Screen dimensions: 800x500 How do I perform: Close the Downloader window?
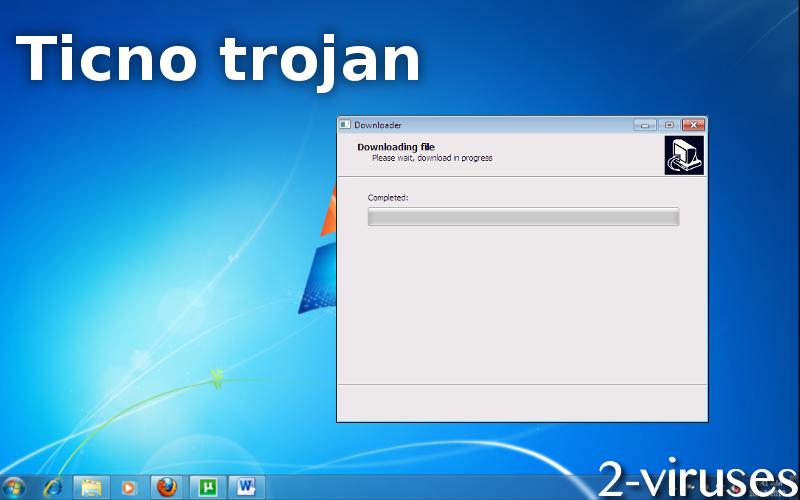click(694, 125)
